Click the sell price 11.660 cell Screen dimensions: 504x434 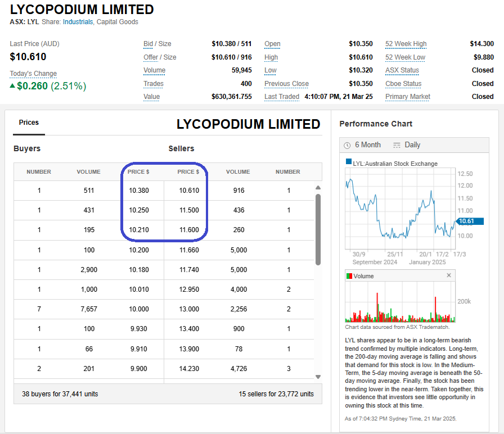tap(189, 250)
